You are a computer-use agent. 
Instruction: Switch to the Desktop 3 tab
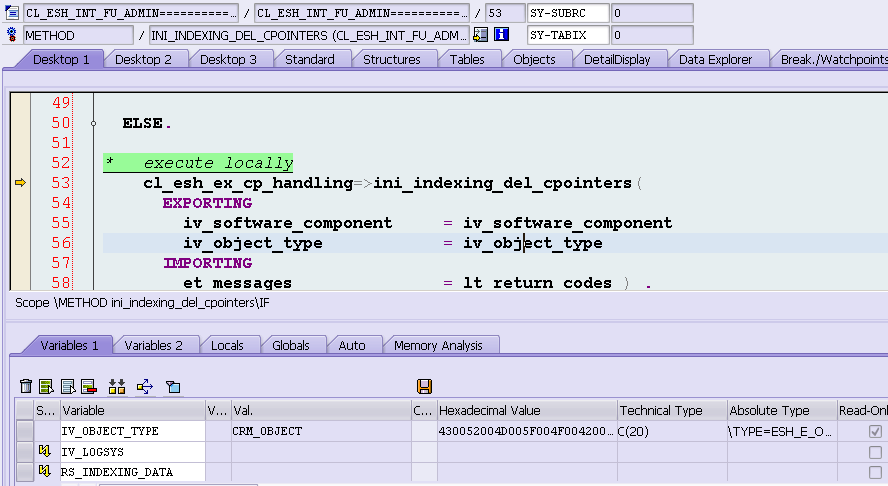(x=228, y=59)
